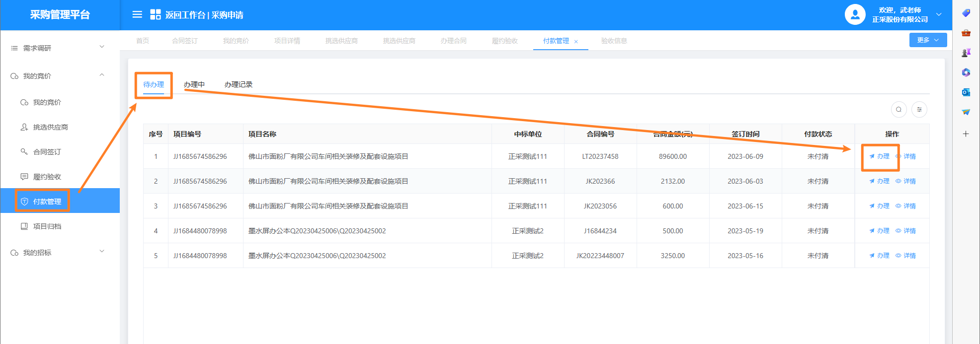Screen dimensions: 980x344
Task: Click 办理 for contract JK202366
Action: click(879, 181)
